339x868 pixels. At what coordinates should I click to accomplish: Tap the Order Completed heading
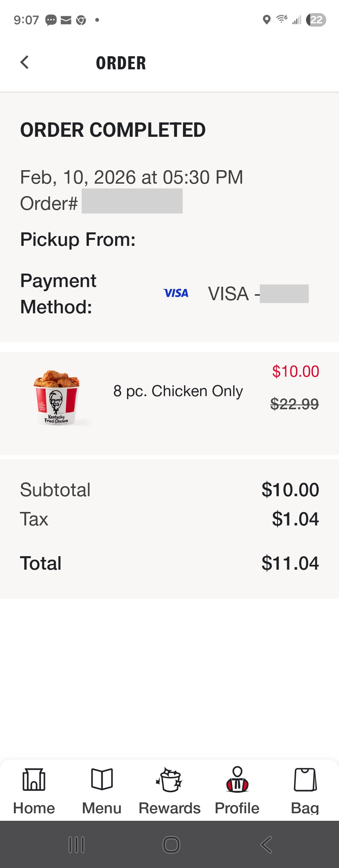click(113, 130)
